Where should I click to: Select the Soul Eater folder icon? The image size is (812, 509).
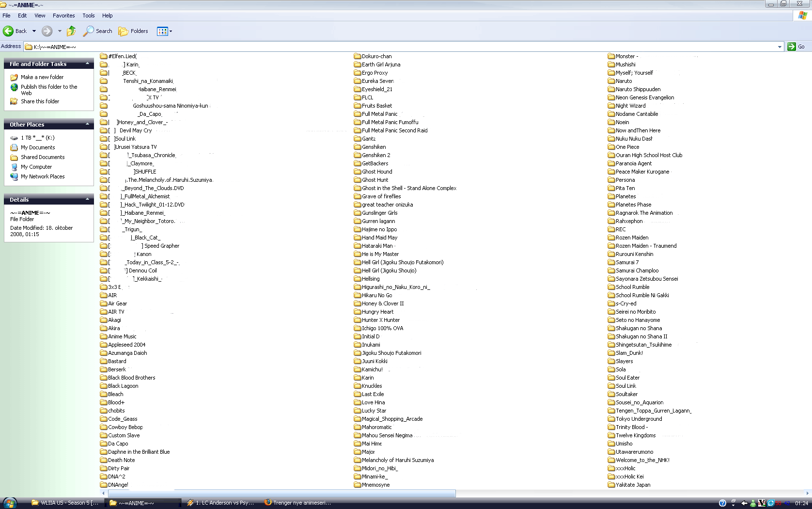pos(611,378)
